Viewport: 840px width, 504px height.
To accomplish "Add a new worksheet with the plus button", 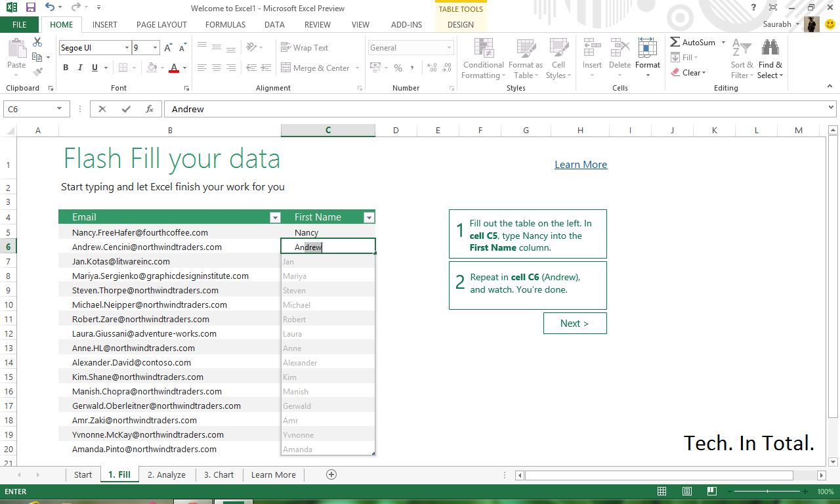I will pos(331,474).
